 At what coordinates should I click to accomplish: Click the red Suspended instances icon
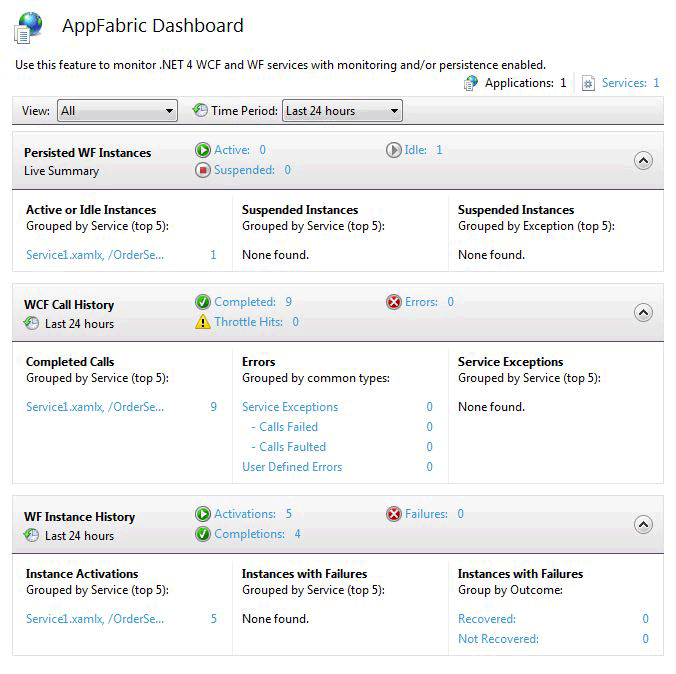click(203, 170)
